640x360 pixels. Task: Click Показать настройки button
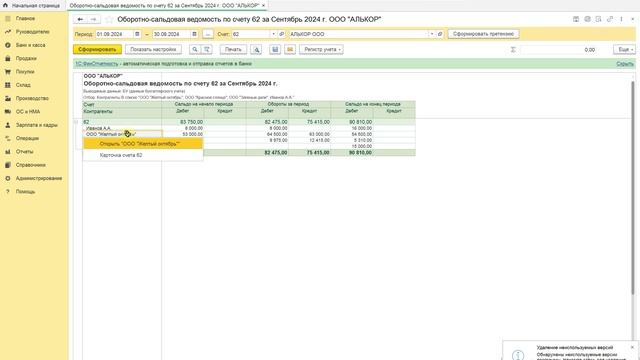(x=153, y=49)
